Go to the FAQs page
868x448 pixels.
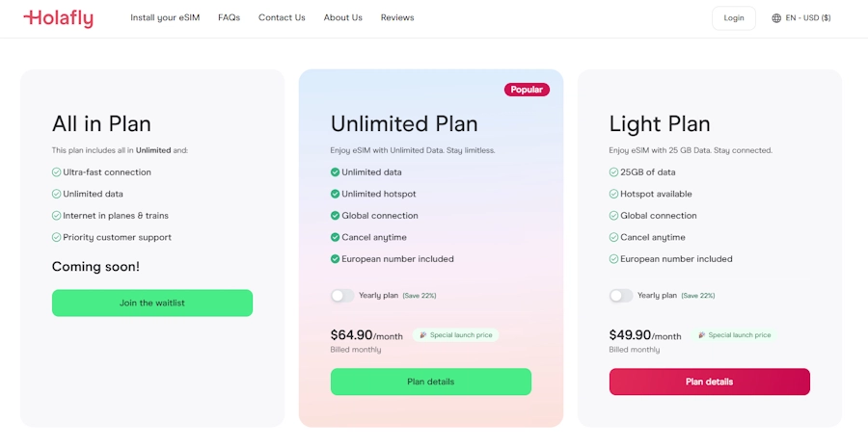[230, 17]
